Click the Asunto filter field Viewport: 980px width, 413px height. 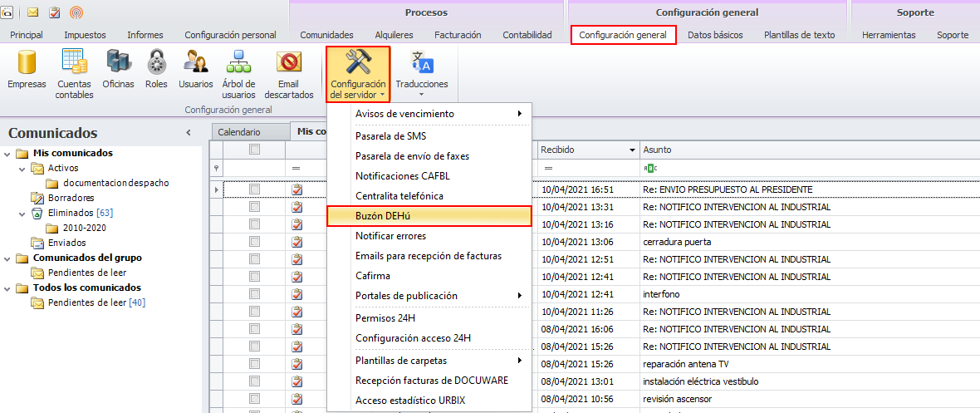click(x=810, y=169)
